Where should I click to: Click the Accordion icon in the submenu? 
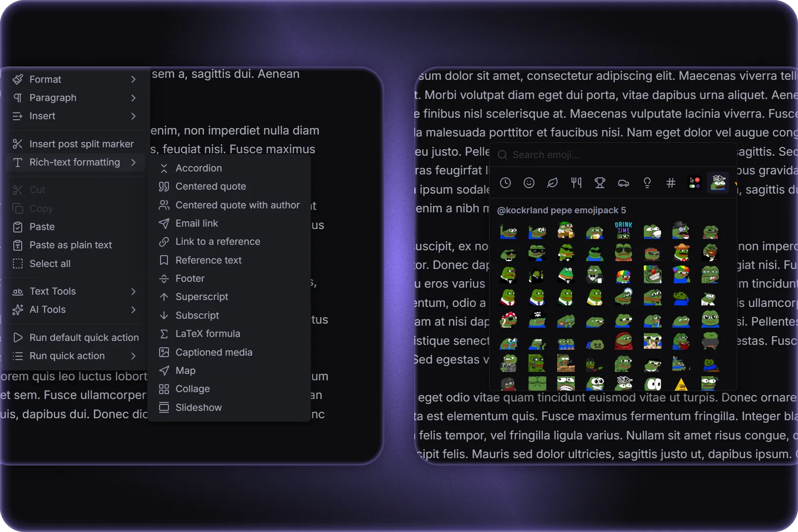click(x=164, y=168)
